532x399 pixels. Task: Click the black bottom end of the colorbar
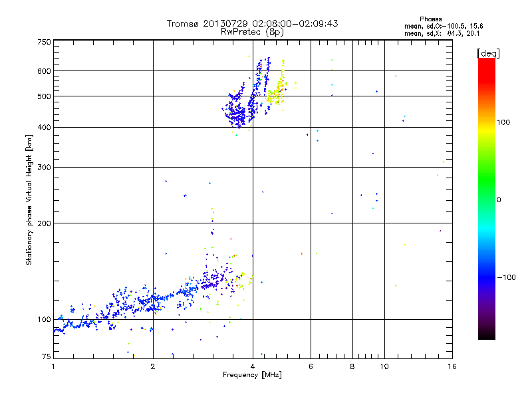pyautogui.click(x=486, y=336)
